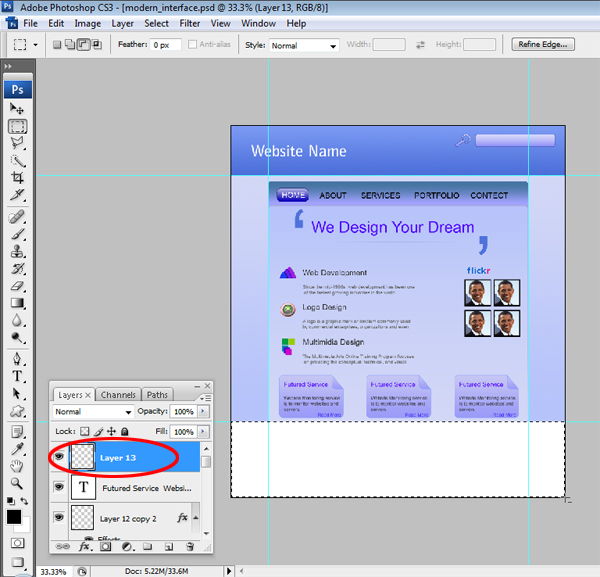This screenshot has height=577, width=600.
Task: Select the Blur tool
Action: [x=17, y=320]
